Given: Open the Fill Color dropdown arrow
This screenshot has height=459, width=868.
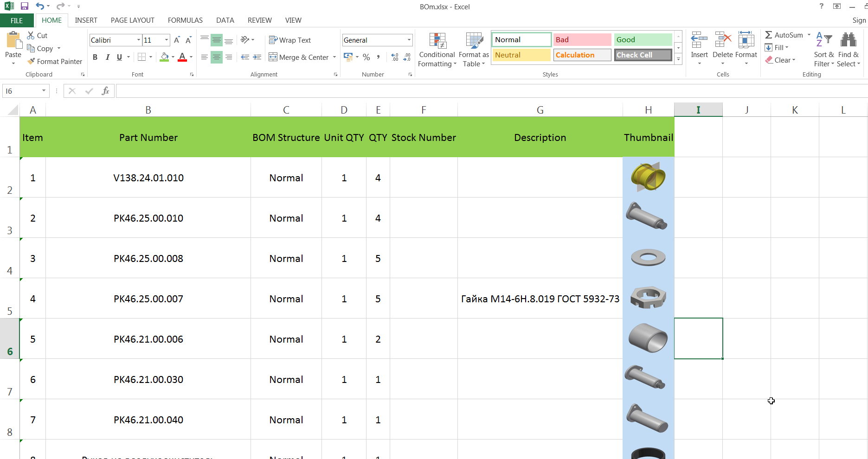Looking at the screenshot, I should tap(172, 57).
